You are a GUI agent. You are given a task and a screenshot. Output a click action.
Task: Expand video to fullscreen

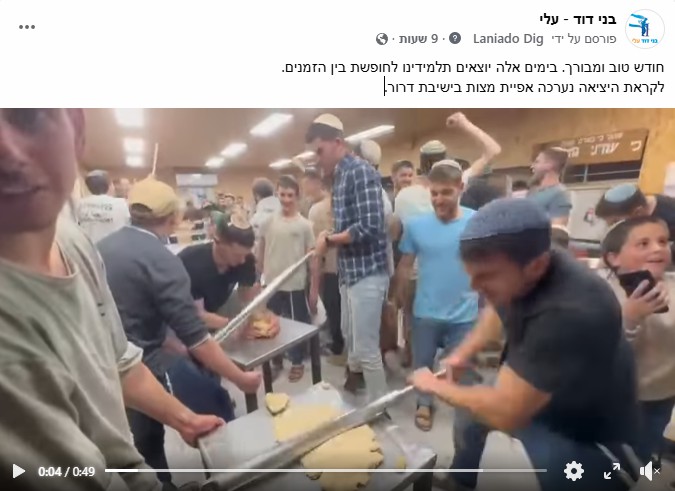point(612,471)
